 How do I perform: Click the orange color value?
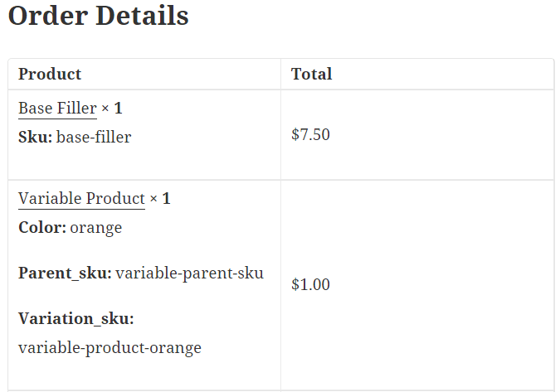point(96,227)
